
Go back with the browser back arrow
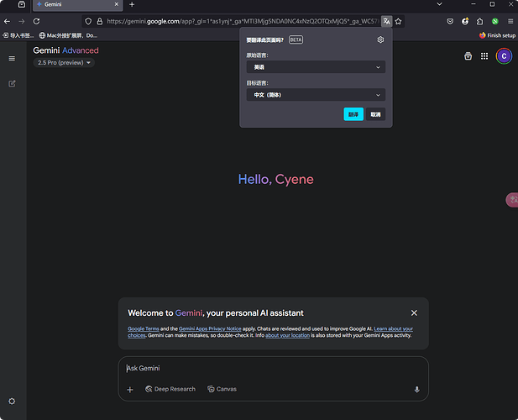coord(7,22)
